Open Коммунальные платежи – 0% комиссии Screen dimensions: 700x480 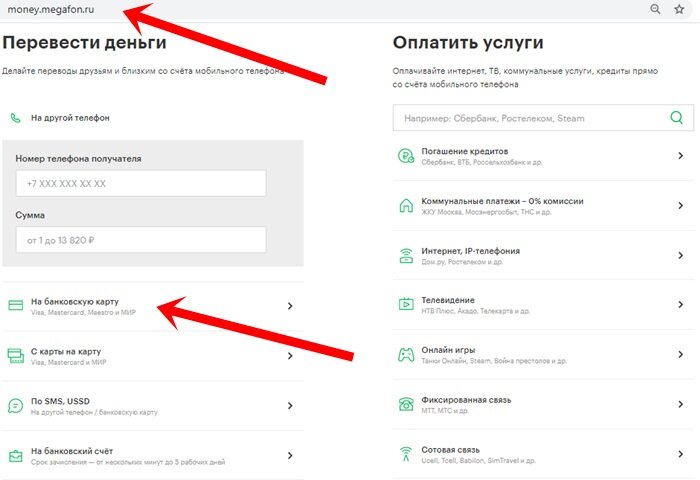tap(543, 205)
